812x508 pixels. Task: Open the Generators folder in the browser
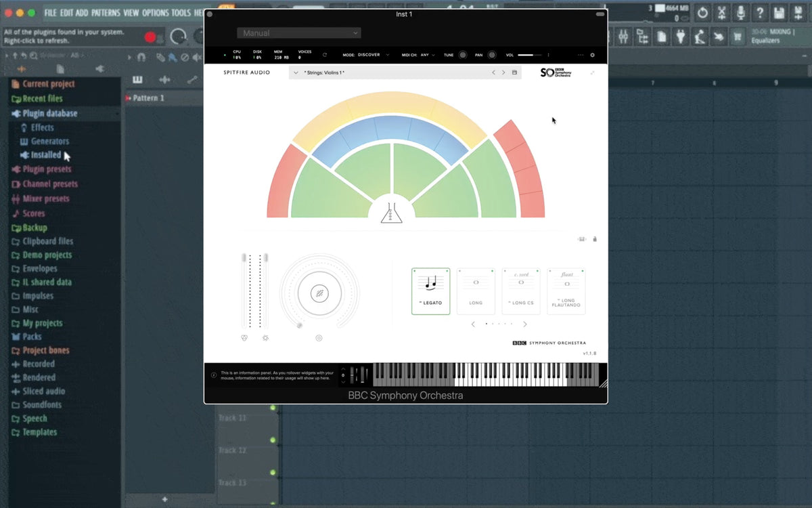click(x=49, y=142)
